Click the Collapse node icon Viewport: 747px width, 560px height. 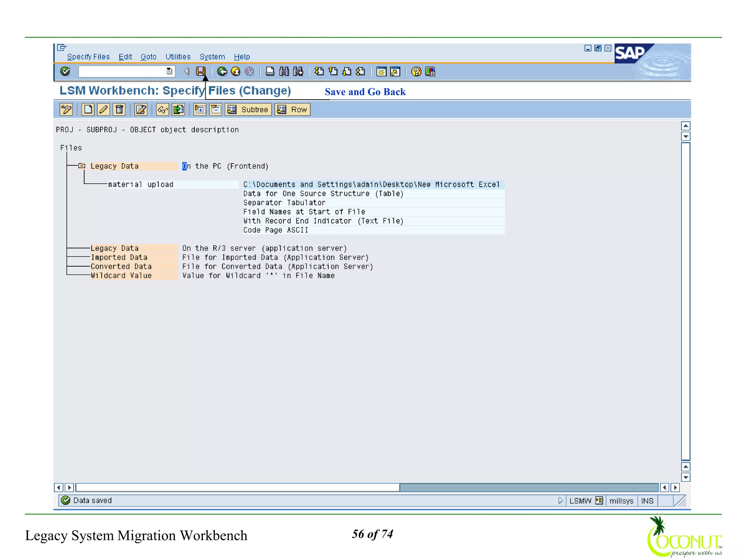(216, 109)
